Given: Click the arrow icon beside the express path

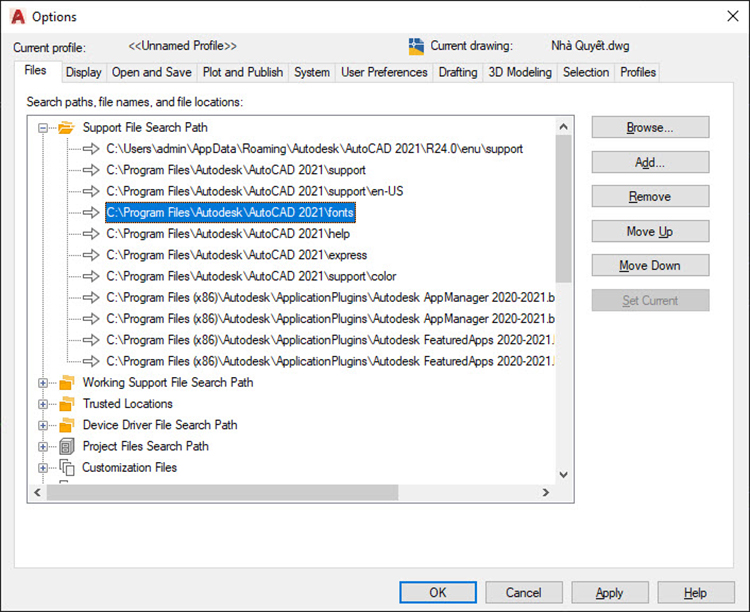Looking at the screenshot, I should click(92, 255).
